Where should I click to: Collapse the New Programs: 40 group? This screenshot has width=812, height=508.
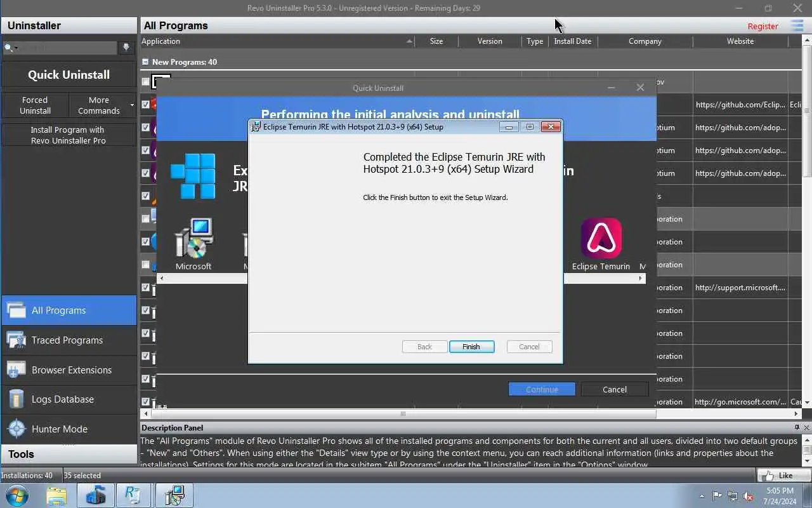pyautogui.click(x=145, y=62)
